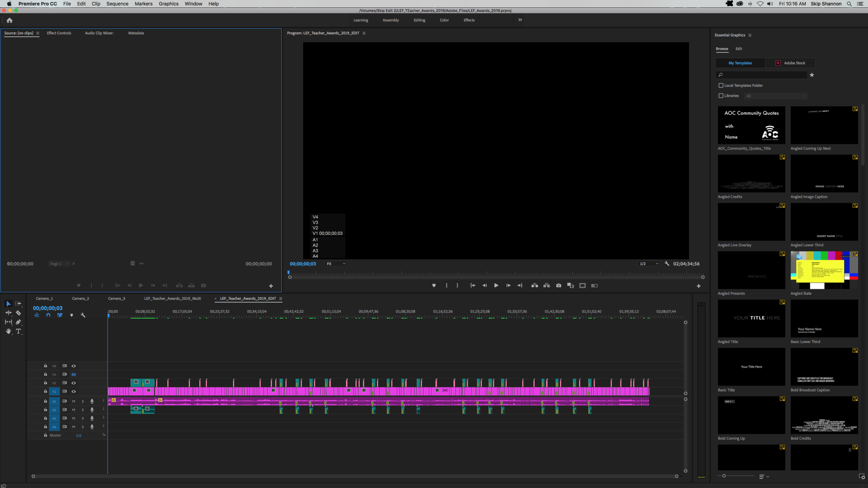The image size is (868, 488).
Task: Switch to Camera_2 sequence tab
Action: (81, 298)
